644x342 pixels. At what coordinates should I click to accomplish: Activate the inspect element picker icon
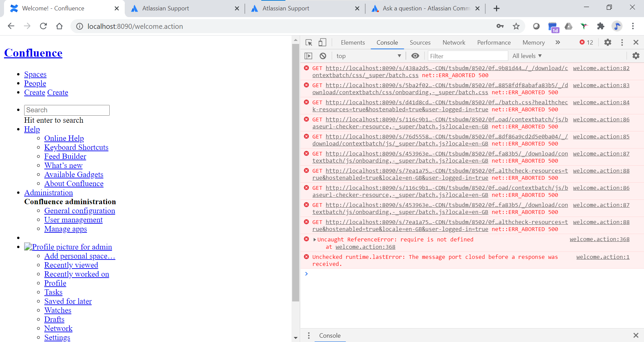tap(309, 43)
